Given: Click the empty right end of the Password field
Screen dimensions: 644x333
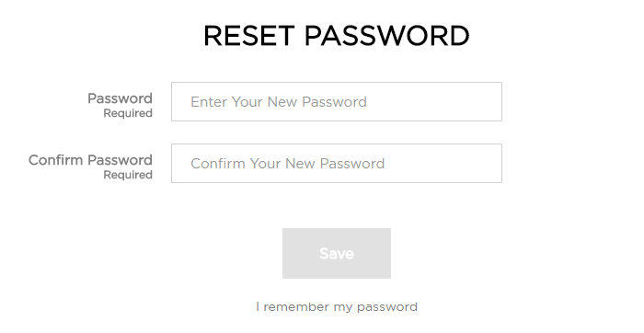Looking at the screenshot, I should click(x=452, y=101).
